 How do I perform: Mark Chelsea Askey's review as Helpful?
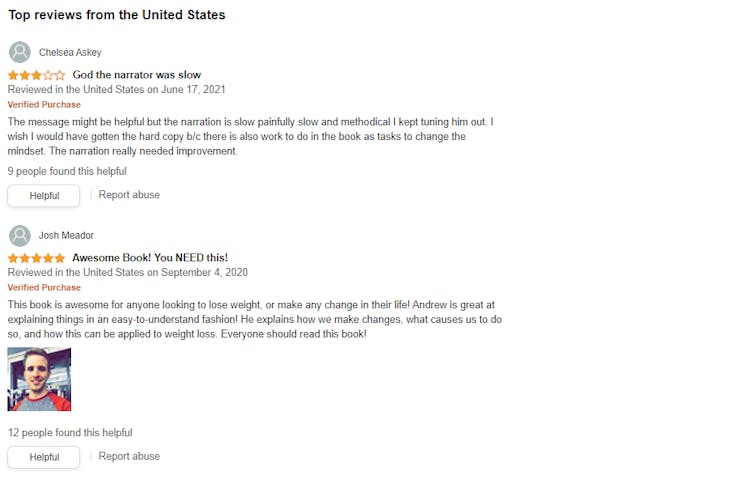coord(44,196)
